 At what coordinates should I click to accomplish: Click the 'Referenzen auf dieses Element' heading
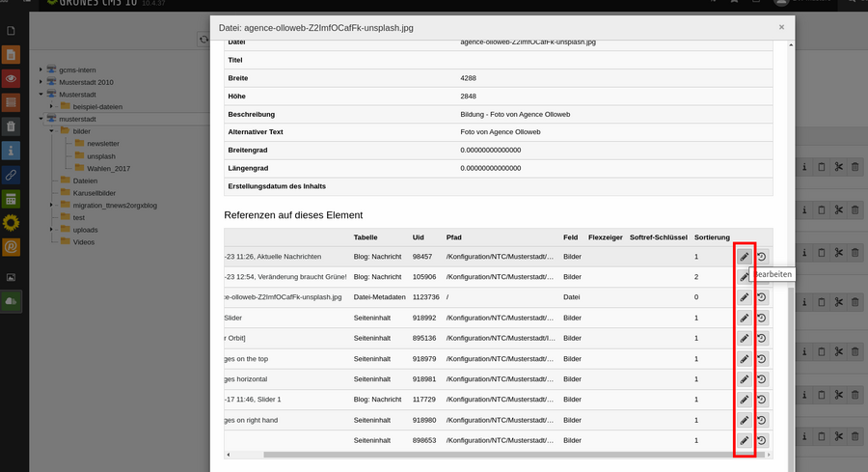point(293,215)
